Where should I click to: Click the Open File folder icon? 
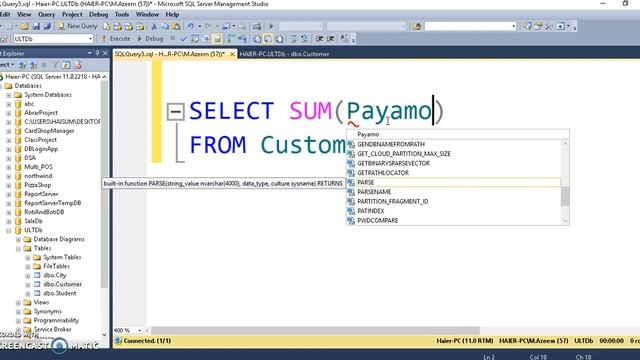[x=24, y=26]
